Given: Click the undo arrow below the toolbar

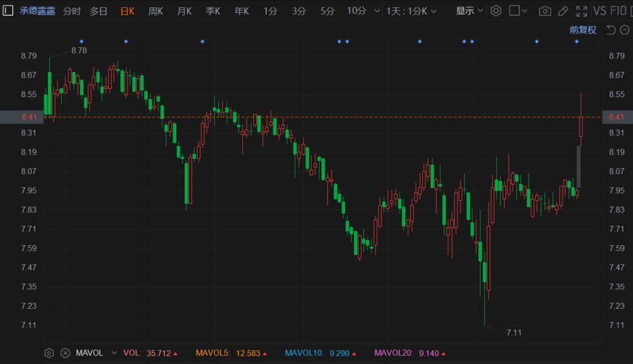Looking at the screenshot, I should 611,30.
